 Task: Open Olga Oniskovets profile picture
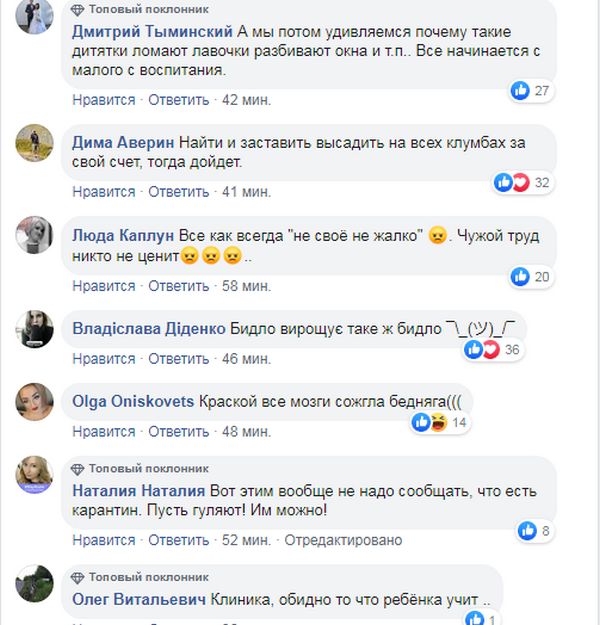[35, 400]
